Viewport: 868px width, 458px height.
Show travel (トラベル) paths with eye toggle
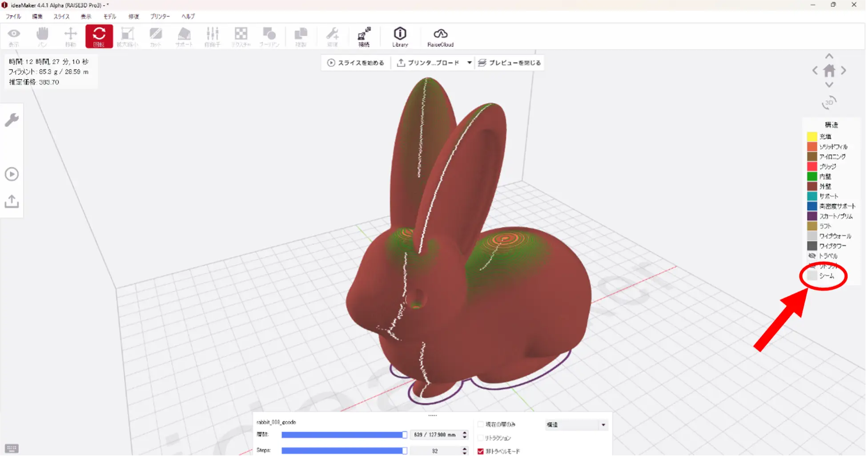pyautogui.click(x=812, y=256)
